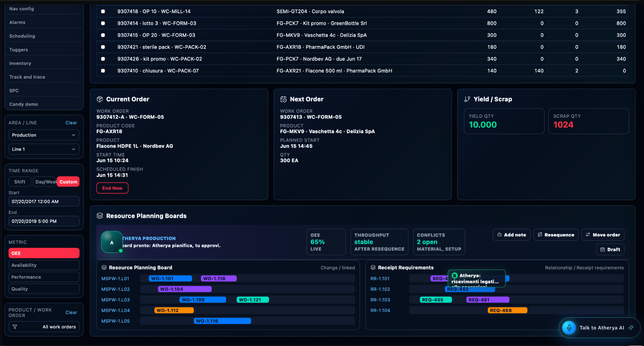Select the Quality metric
This screenshot has width=644, height=346.
(x=44, y=289)
